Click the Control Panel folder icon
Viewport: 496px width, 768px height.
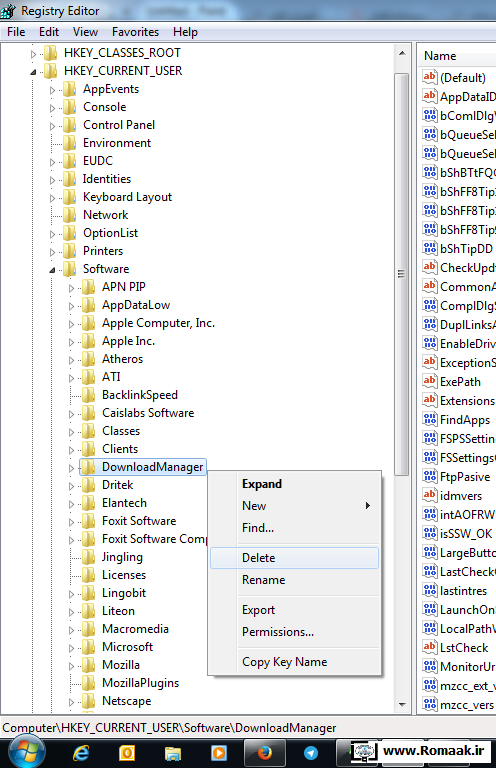[x=70, y=125]
